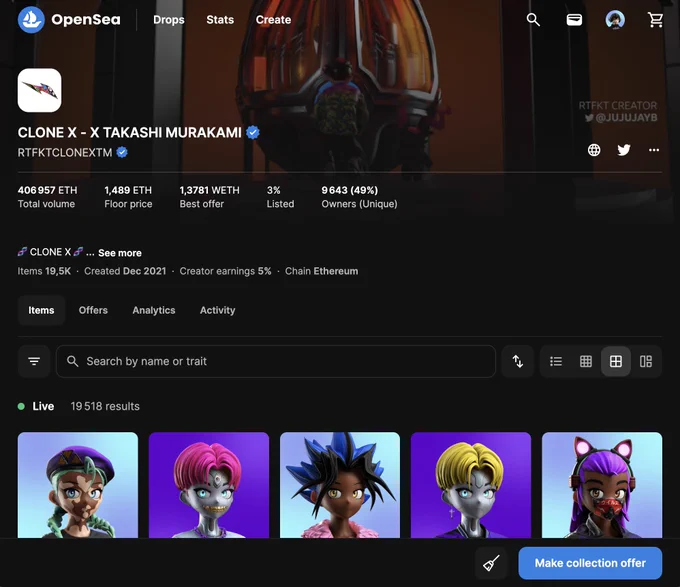Click the 406 957 ETH total volume stat
Screen dimensions: 680x587
(x=47, y=197)
